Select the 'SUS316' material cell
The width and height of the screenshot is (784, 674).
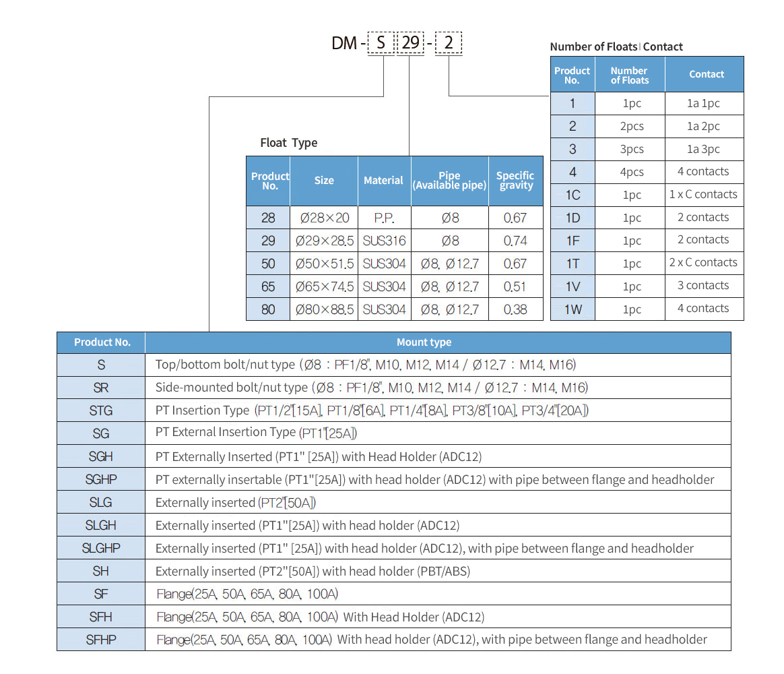tap(384, 241)
